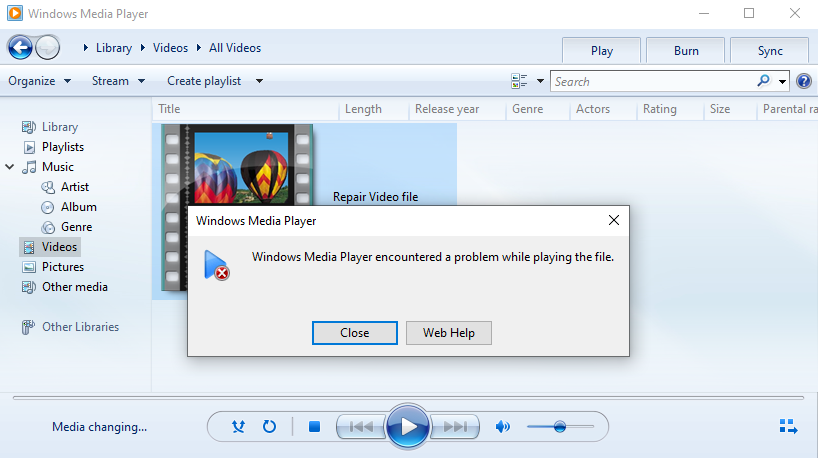Mute the volume speaker icon
Viewport: 818px width, 458px height.
502,427
